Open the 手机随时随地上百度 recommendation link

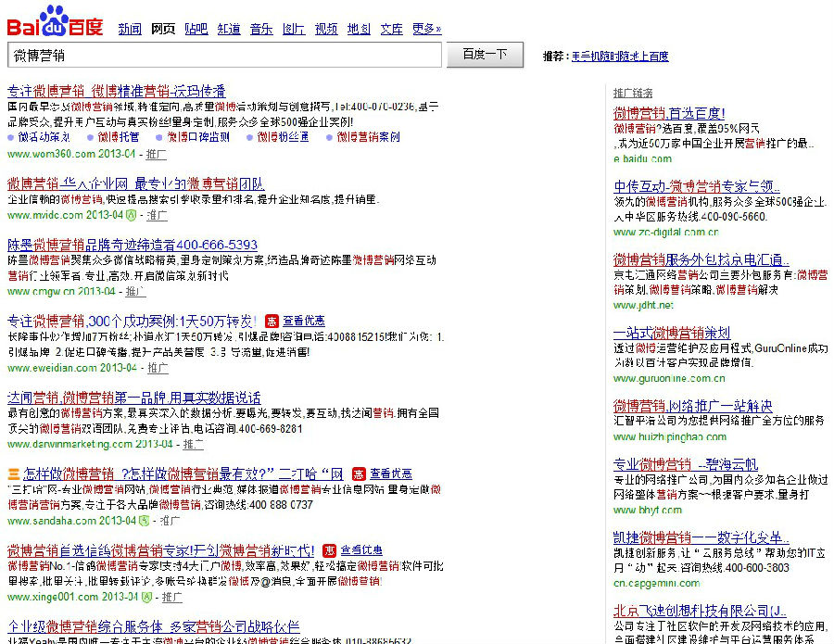pos(620,57)
